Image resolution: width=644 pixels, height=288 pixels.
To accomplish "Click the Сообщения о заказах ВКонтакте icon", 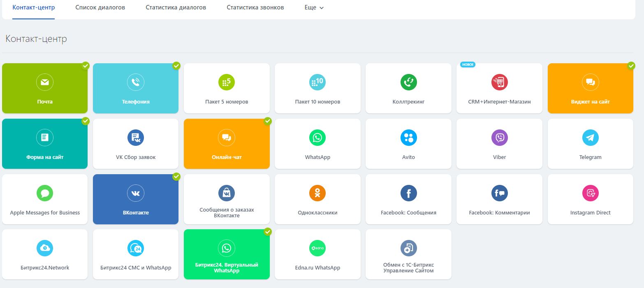I will click(227, 193).
